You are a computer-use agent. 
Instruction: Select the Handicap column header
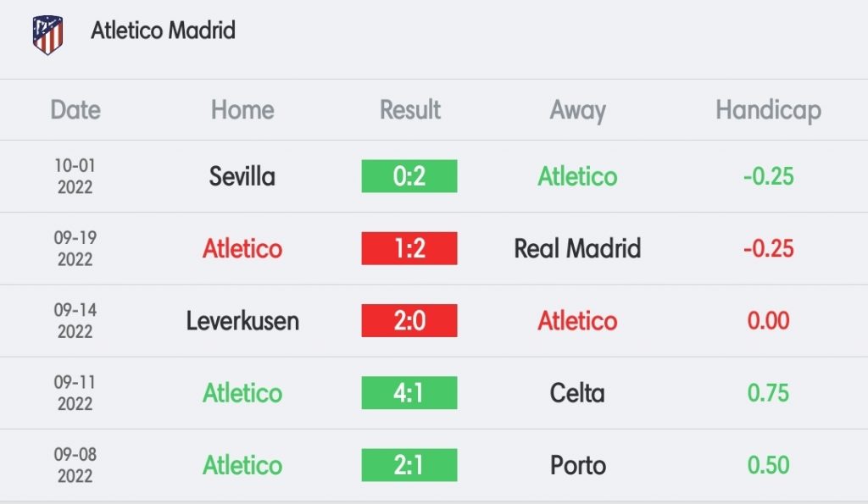pyautogui.click(x=768, y=111)
